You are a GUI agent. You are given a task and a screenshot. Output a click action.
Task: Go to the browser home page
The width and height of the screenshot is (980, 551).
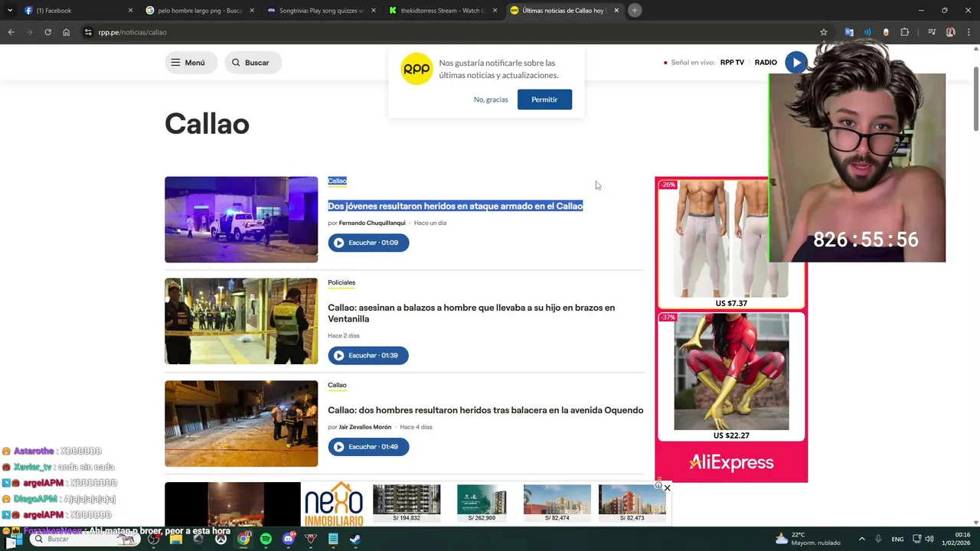pos(67,32)
